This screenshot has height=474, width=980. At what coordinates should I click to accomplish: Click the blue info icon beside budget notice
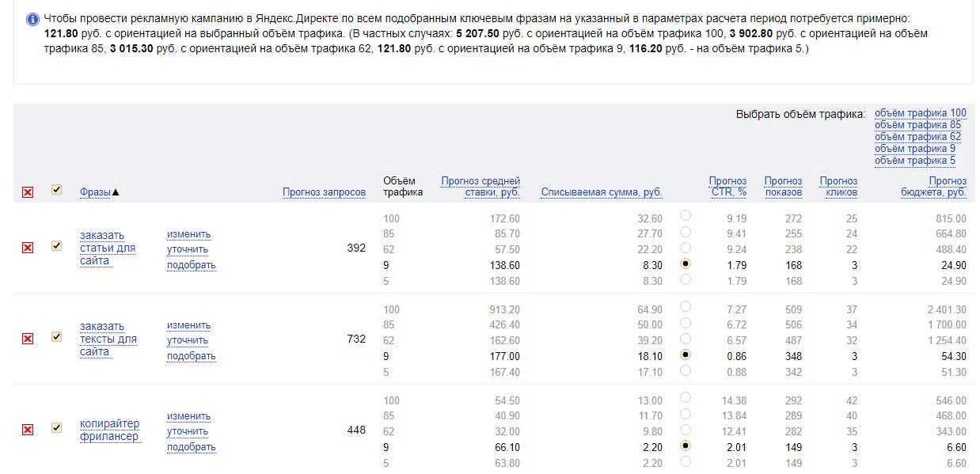(x=32, y=18)
